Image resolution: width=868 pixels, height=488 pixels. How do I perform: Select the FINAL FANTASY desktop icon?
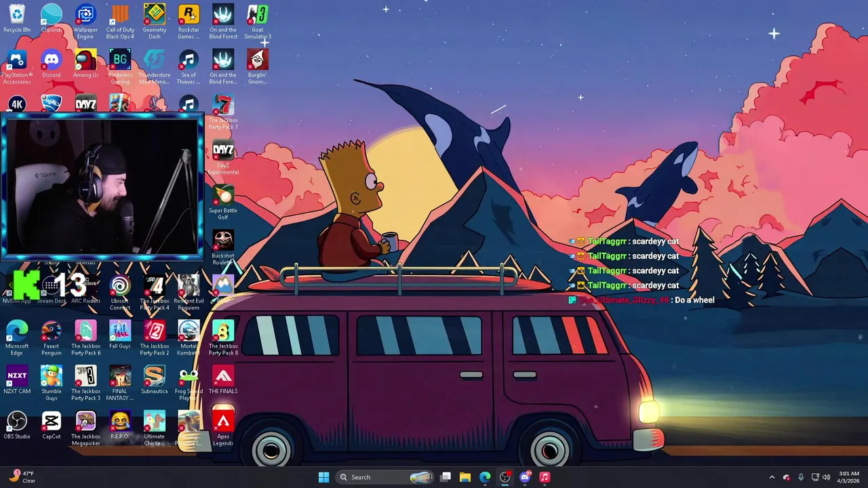point(120,384)
